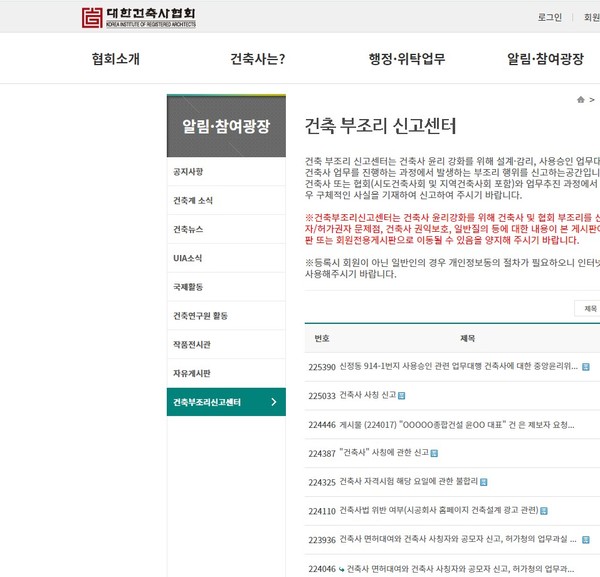Viewport: 600px width, 577px height.
Task: Open post 신정동 914-1번지 사용승인 관련
Action: pos(458,367)
